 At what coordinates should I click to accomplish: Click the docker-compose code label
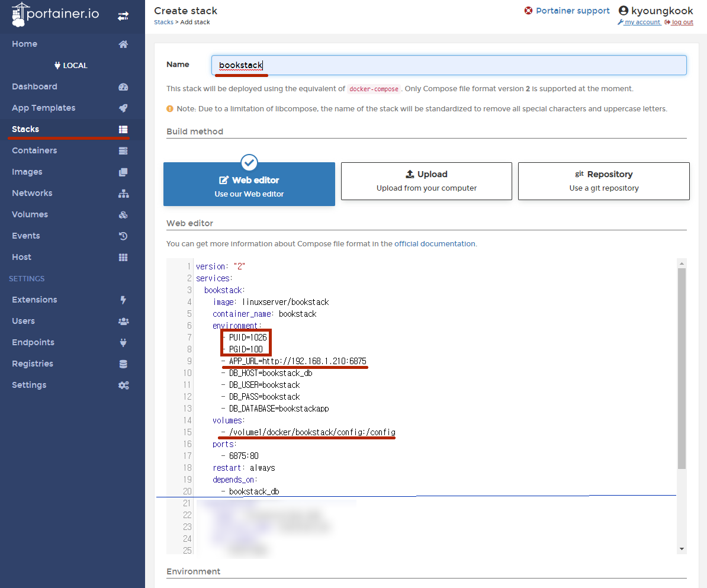point(374,89)
